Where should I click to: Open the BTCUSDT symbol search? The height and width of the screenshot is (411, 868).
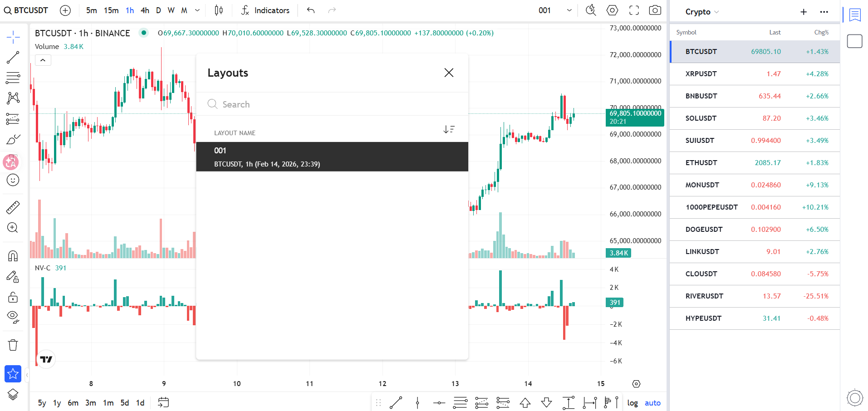(26, 10)
